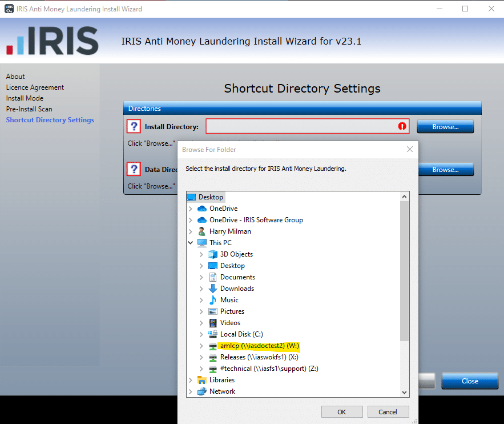504x424 pixels.
Task: Select #technical (\\iasfs1\support) (Z:) drive
Action: pos(269,369)
